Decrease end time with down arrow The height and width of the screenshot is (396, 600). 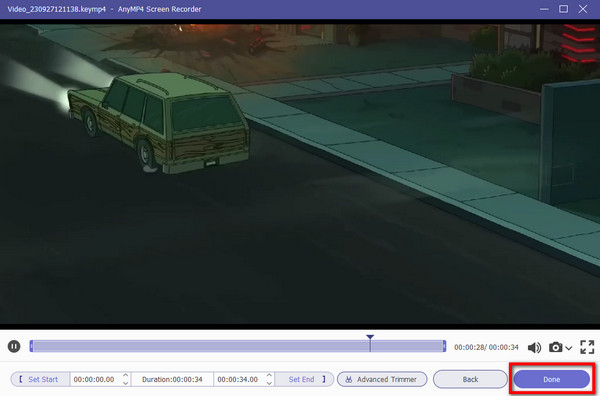(x=269, y=383)
